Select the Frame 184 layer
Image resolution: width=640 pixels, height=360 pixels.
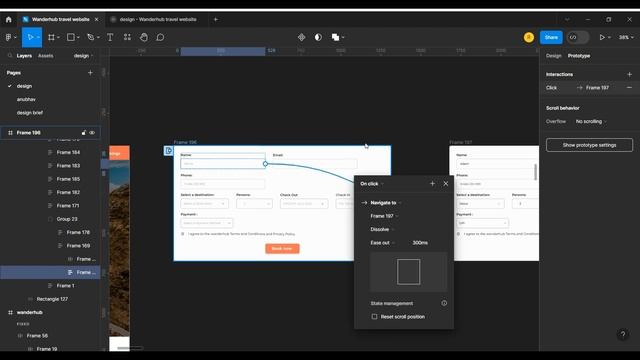point(68,152)
